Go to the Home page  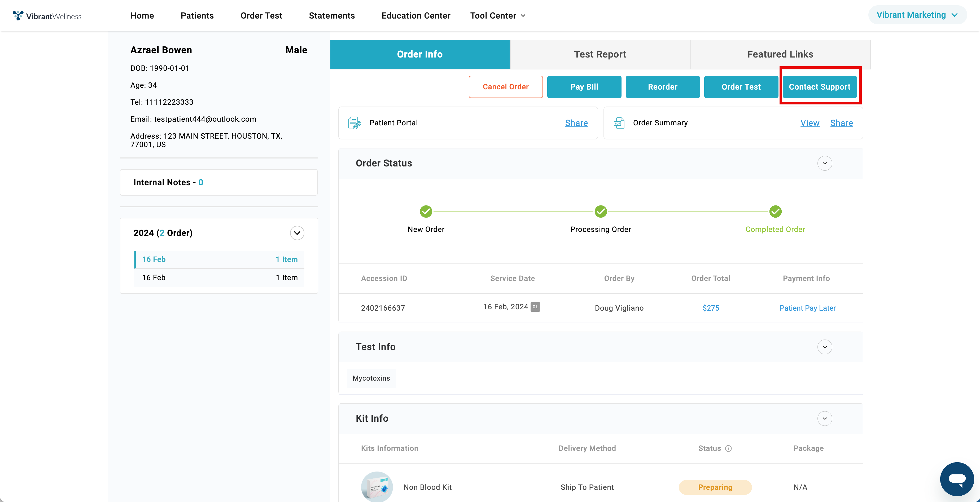[x=142, y=16]
